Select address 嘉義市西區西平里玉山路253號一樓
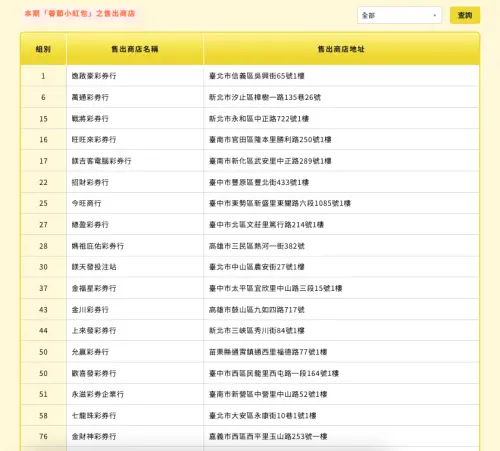This screenshot has height=451, width=500. point(268,437)
